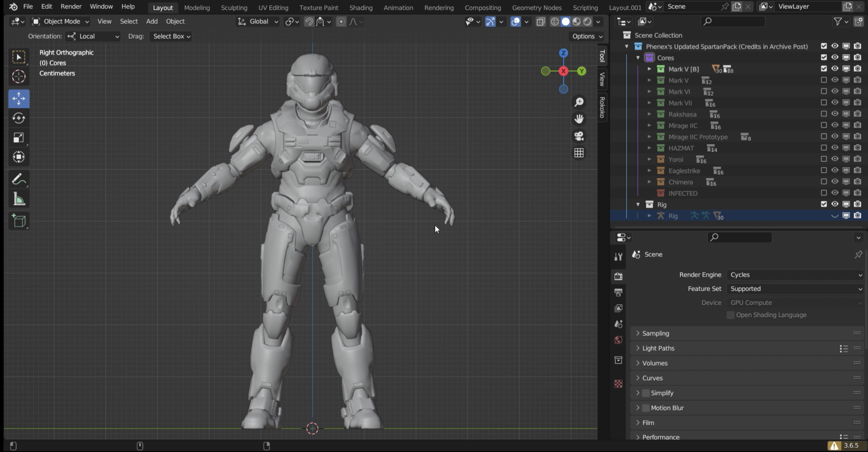
Task: Activate the Rotate tool
Action: pyautogui.click(x=18, y=118)
